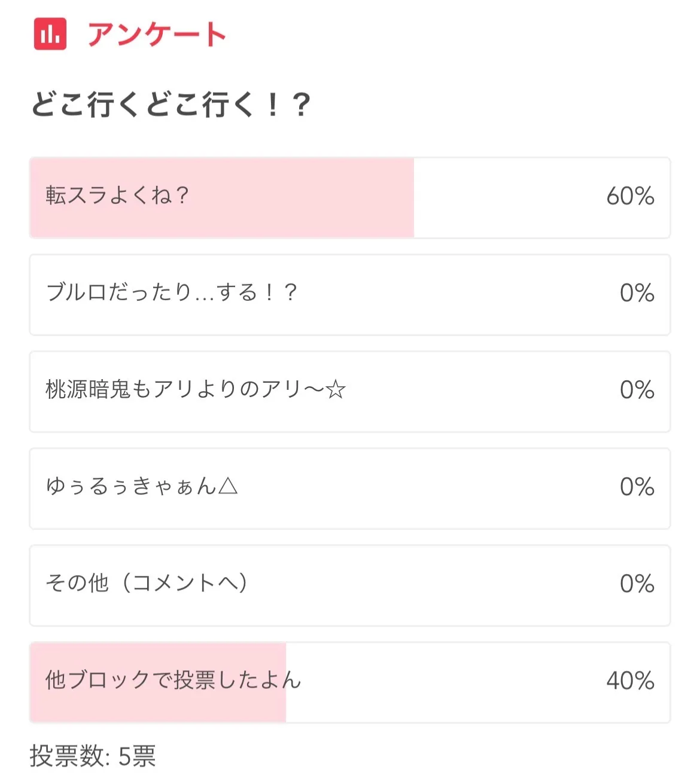Click the 投票数: 5票 vote count

click(x=93, y=756)
